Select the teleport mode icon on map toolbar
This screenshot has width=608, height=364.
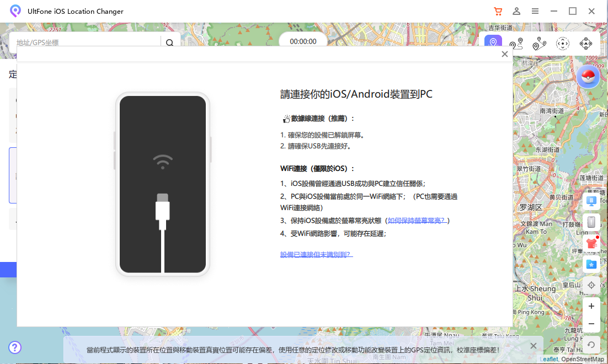[493, 42]
